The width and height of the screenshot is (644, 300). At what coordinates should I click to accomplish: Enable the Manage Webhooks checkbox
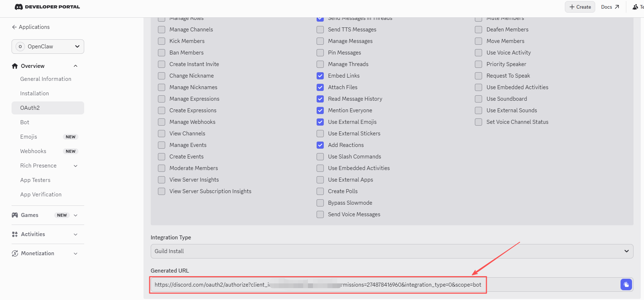point(162,122)
